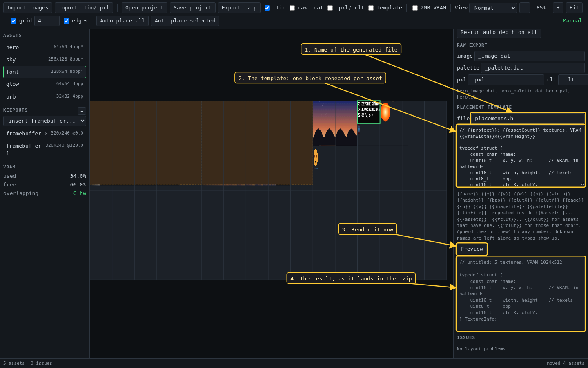Click the Preview button
This screenshot has height=368, width=588.
coord(472,249)
